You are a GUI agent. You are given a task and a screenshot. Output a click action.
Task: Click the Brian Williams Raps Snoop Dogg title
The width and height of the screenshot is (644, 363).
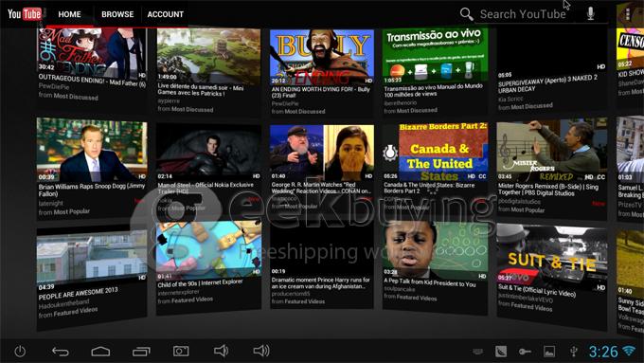(x=92, y=190)
